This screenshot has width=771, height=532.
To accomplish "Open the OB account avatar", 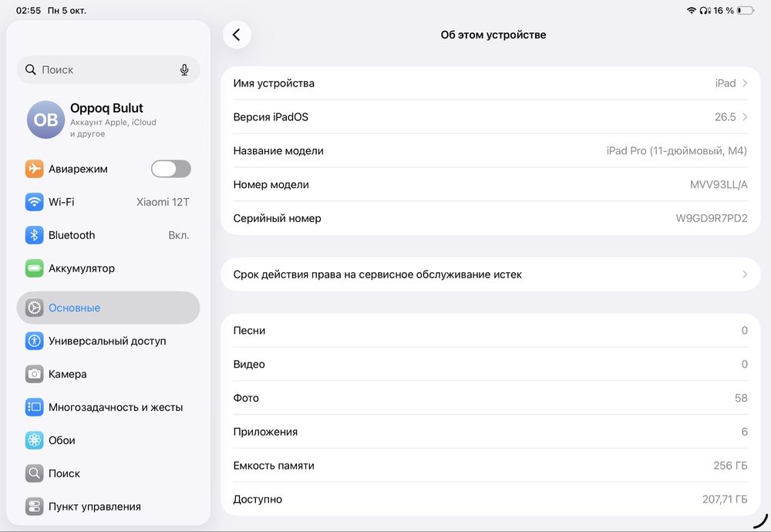I will tap(45, 120).
